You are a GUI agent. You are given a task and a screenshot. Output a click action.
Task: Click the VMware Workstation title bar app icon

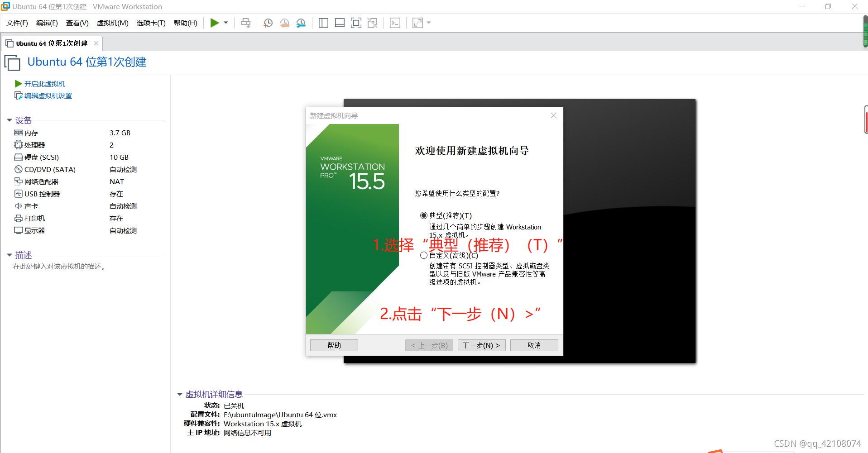click(x=5, y=6)
